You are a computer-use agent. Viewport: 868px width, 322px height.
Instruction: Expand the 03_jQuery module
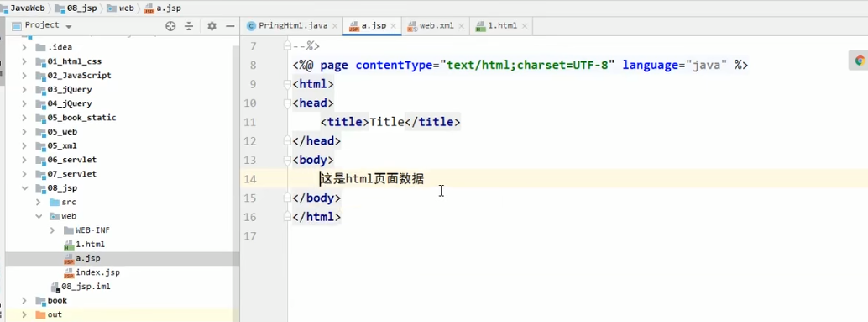(x=24, y=90)
